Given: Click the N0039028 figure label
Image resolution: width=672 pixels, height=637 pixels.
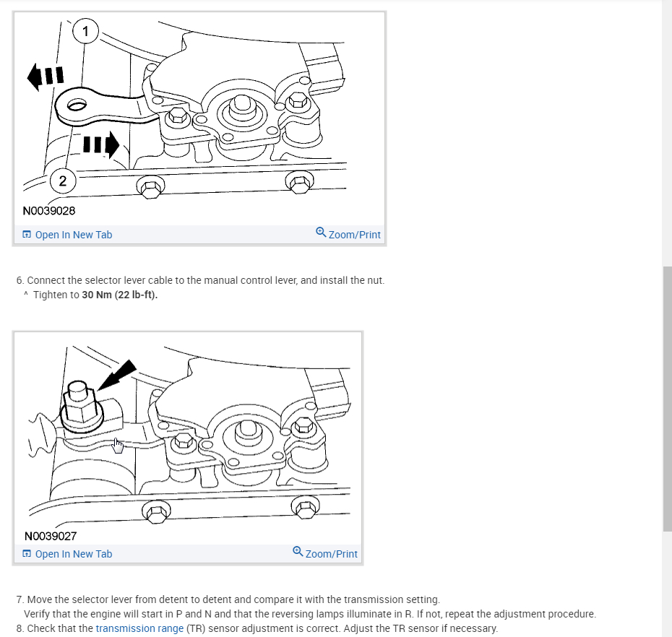Looking at the screenshot, I should (49, 211).
